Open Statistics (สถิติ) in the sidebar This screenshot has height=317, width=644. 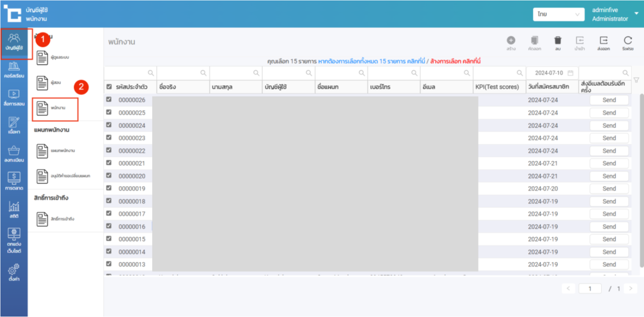click(14, 210)
